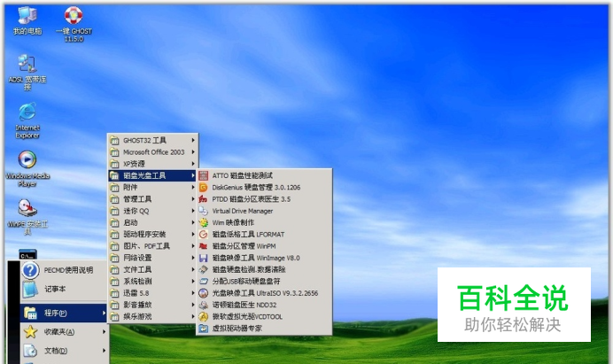Expand the 附件 program folder
613x364 pixels.
point(153,187)
